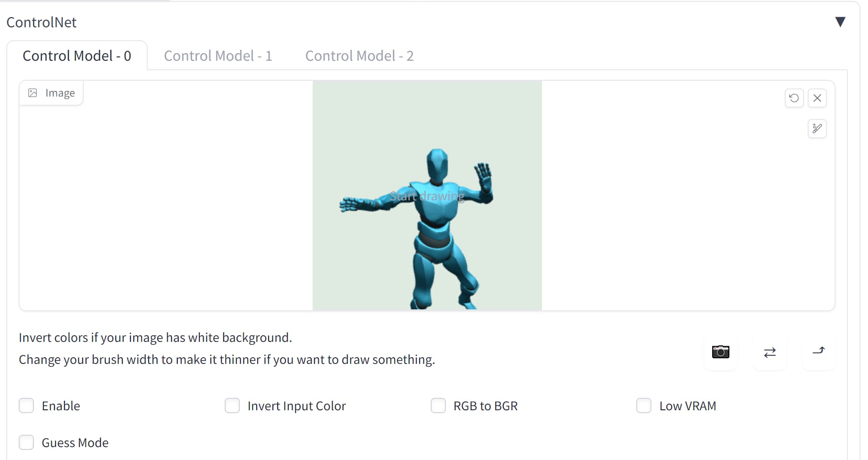
Task: Enable the ControlNet unit checkbox
Action: (26, 405)
